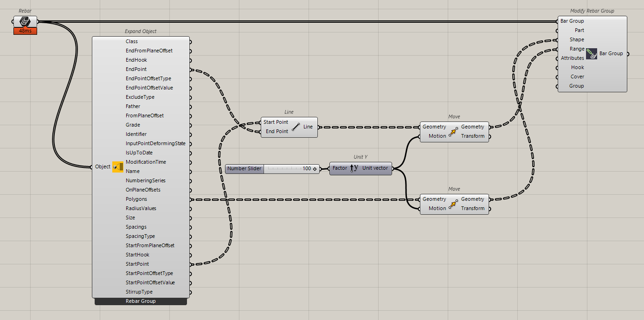Click the Modify Rebar Group component icon
This screenshot has width=644, height=320.
coord(592,53)
